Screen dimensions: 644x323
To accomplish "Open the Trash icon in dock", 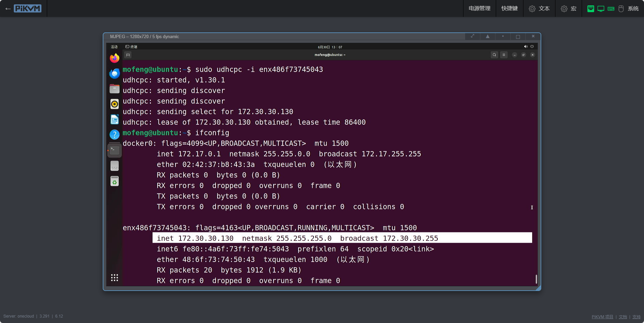I will point(115,181).
